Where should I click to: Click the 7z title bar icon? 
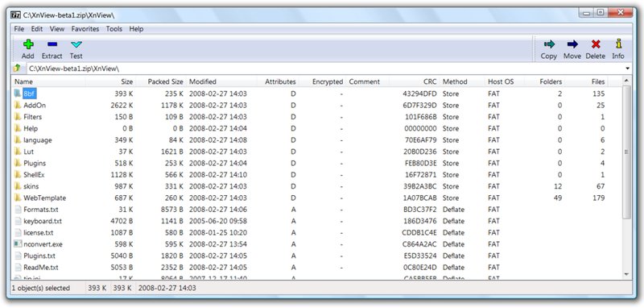(15, 15)
